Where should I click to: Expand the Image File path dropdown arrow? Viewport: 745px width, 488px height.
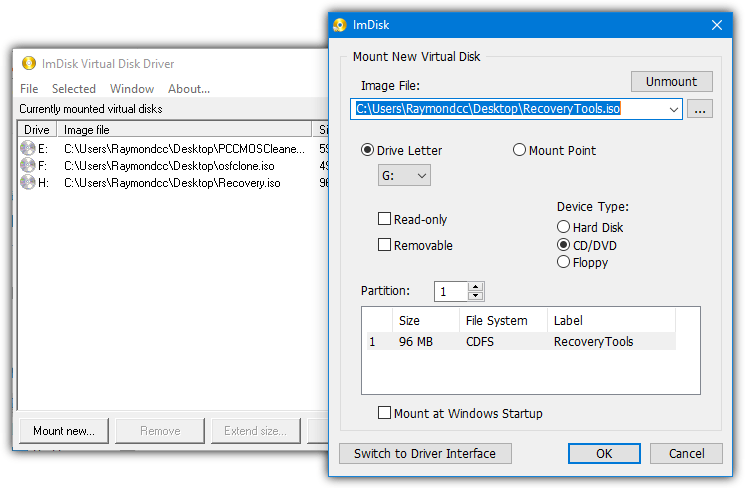pos(673,109)
